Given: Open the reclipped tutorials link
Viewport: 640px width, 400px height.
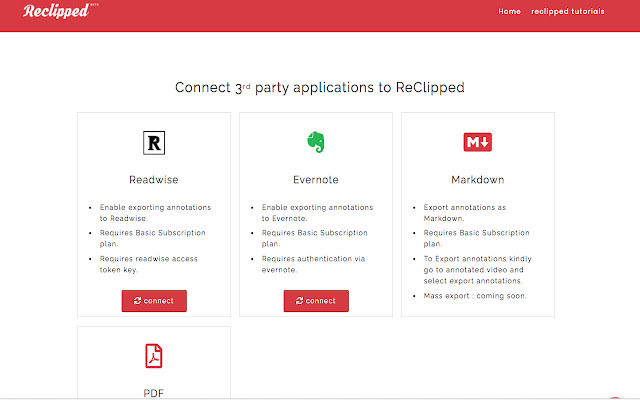Looking at the screenshot, I should [568, 11].
